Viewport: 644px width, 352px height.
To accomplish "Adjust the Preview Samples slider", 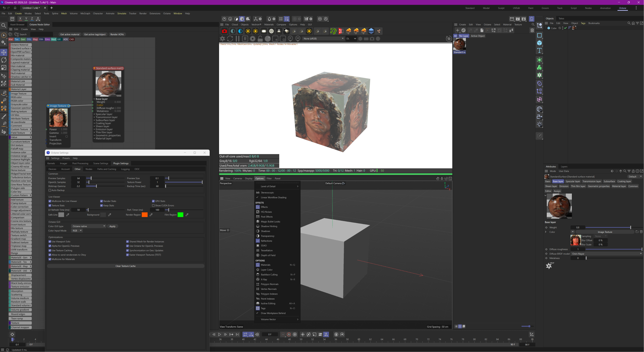I will [x=105, y=178].
